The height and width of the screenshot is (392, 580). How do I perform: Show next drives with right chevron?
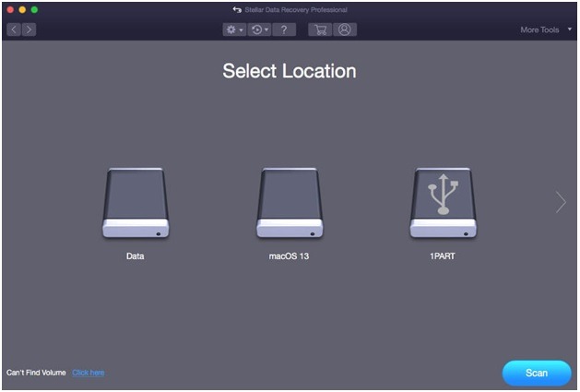561,202
